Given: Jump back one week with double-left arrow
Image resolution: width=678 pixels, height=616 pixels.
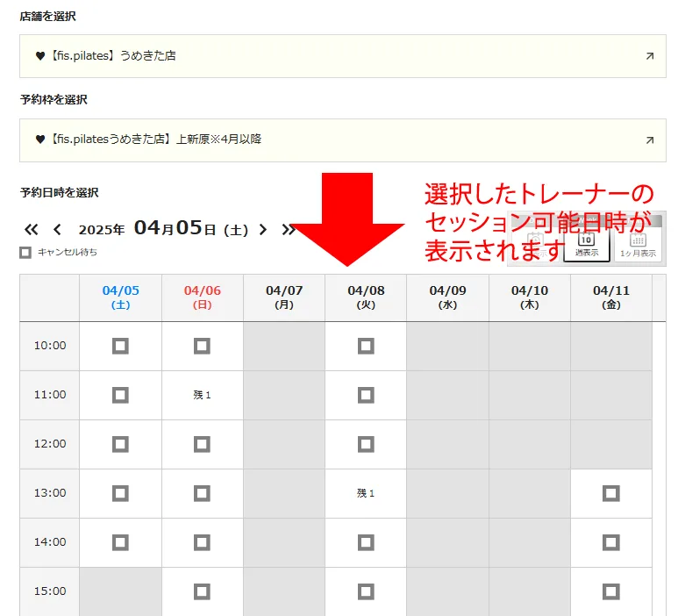Looking at the screenshot, I should (x=31, y=229).
